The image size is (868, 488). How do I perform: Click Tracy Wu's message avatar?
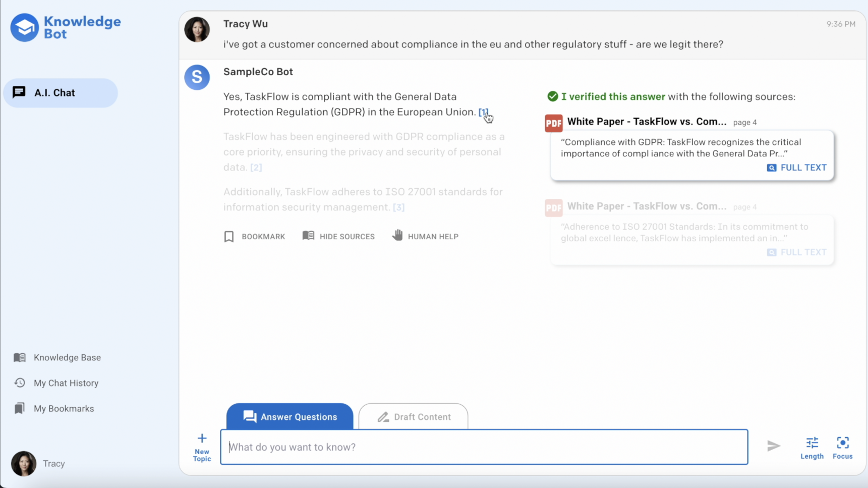[x=197, y=29]
